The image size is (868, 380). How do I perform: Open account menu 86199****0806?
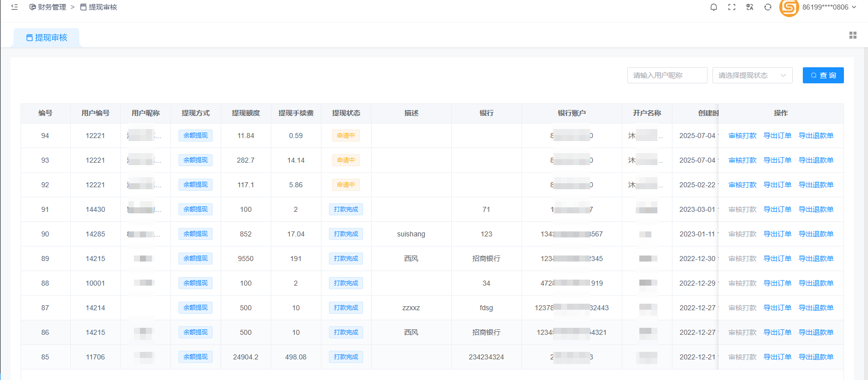(x=829, y=7)
